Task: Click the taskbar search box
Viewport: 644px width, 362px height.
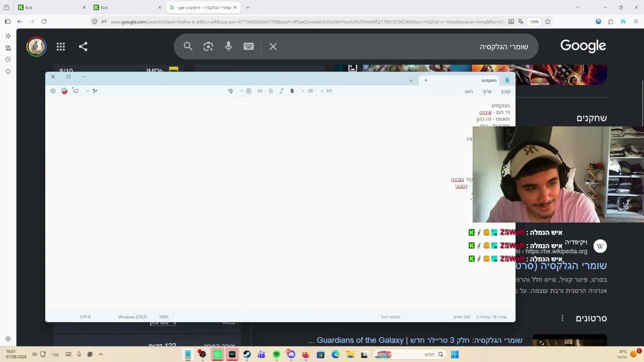Action: pos(410,354)
